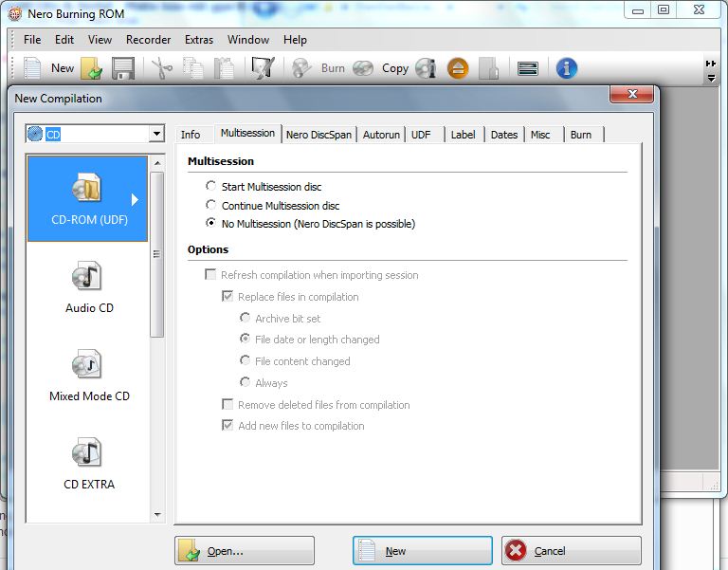Select CD-ROM (UDF) compilation type

(x=88, y=198)
